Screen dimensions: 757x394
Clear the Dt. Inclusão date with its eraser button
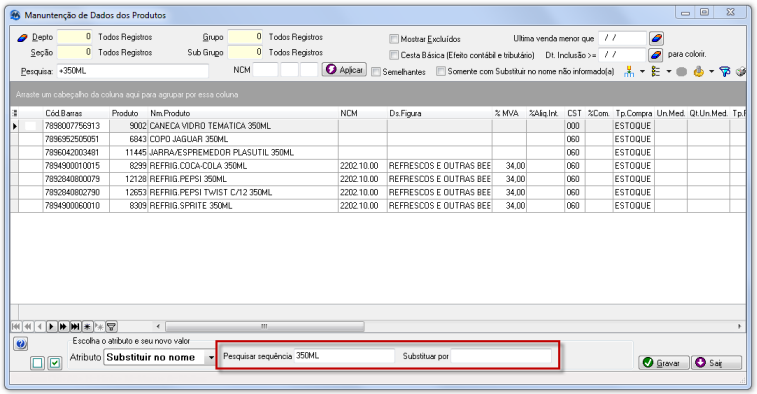pyautogui.click(x=656, y=55)
